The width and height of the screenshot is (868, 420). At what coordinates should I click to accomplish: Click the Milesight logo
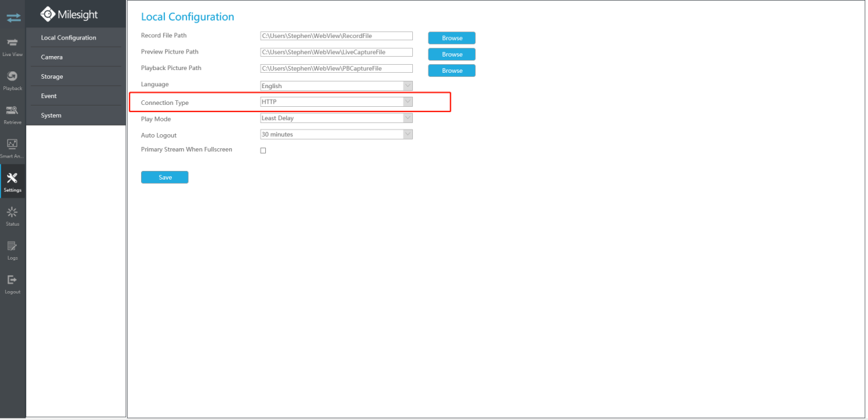[x=69, y=14]
